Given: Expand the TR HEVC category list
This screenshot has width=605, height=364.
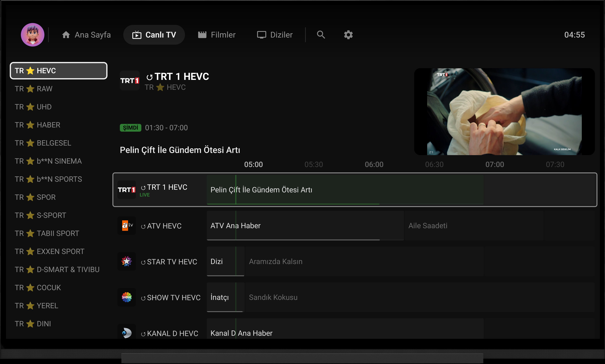Looking at the screenshot, I should (58, 71).
